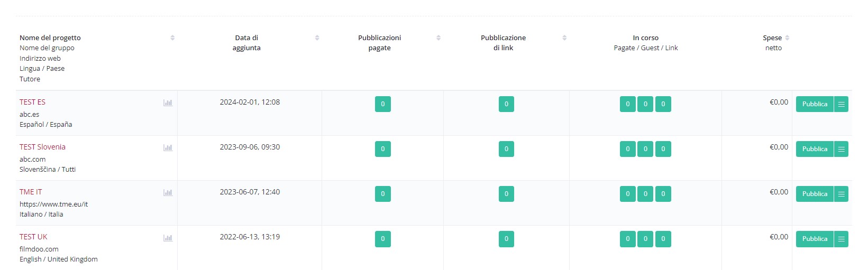Sort table by Data di aggiunta arrows

tap(317, 38)
